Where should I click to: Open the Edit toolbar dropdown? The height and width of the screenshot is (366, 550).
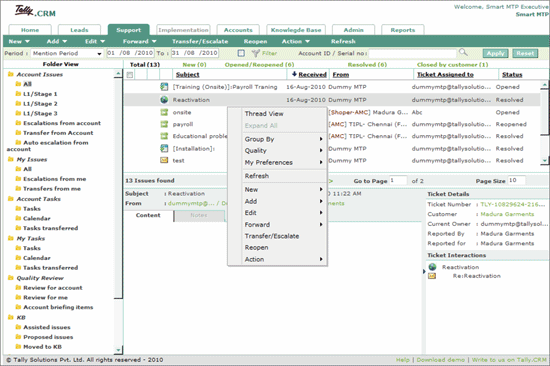coord(95,41)
